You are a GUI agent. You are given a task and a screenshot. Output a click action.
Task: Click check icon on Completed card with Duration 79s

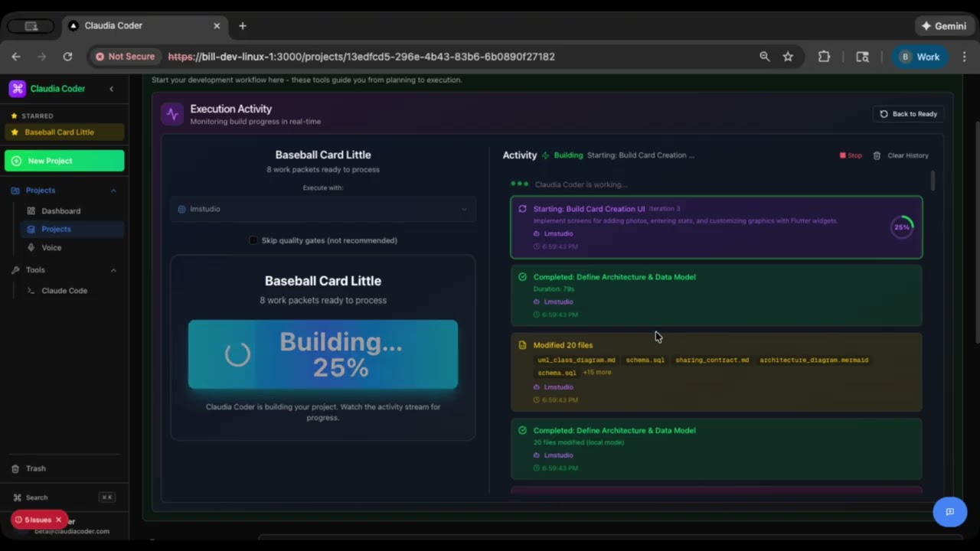coord(522,277)
